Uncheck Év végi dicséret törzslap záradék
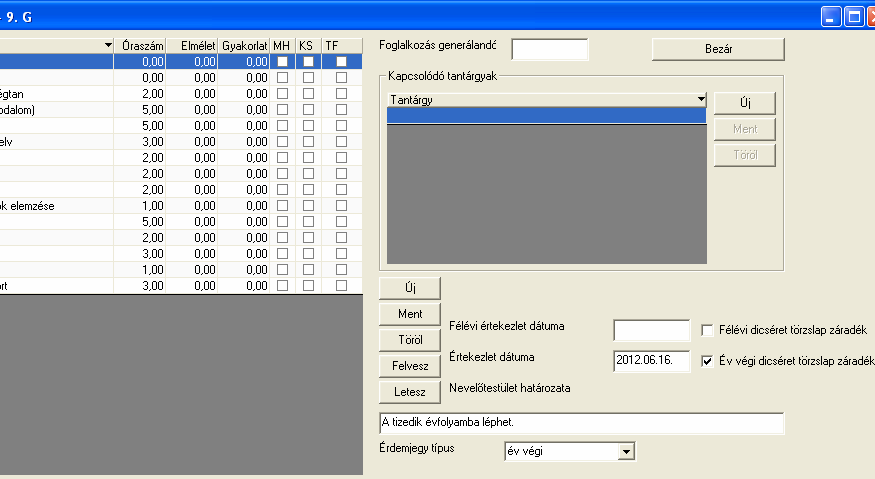 707,361
